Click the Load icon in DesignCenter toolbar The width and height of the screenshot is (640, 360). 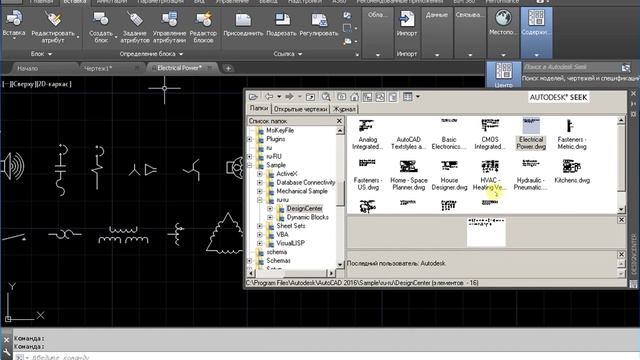pos(253,97)
